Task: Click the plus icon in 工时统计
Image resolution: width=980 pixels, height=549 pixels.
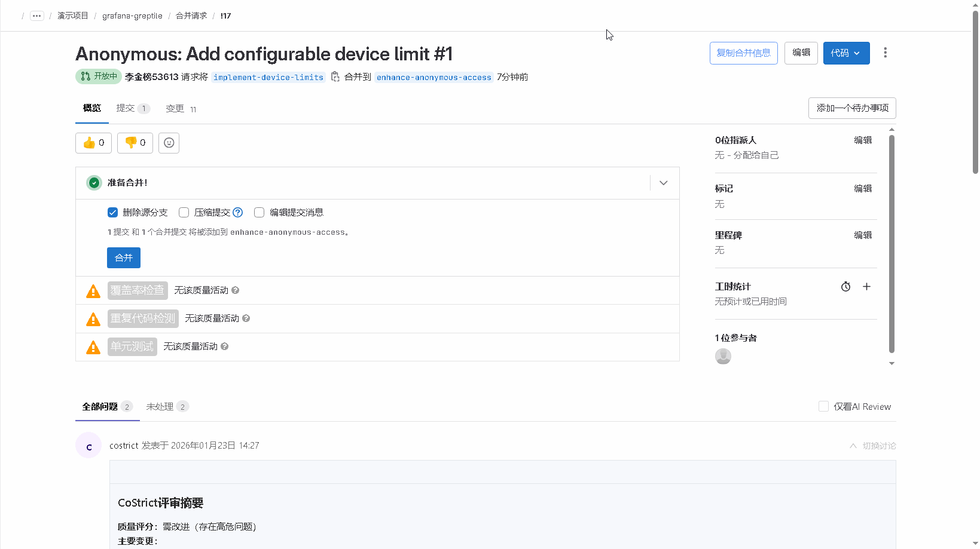Action: (866, 287)
